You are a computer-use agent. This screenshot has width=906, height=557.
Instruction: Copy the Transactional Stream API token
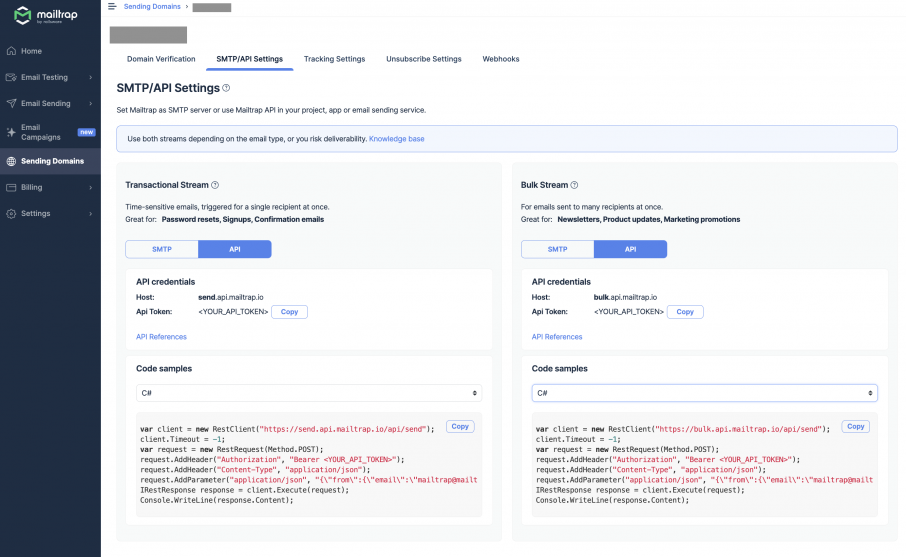pyautogui.click(x=289, y=312)
